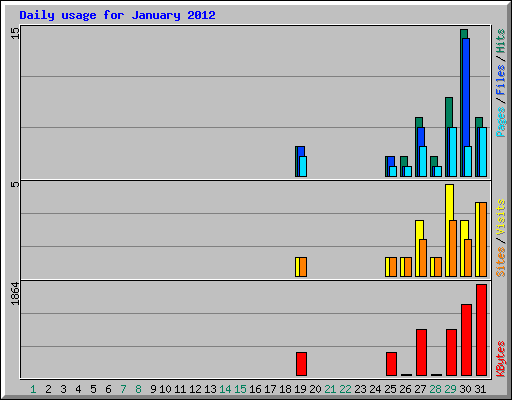Click the 'Visits' legend label
Viewport: 512px width, 400px height.
tap(500, 217)
